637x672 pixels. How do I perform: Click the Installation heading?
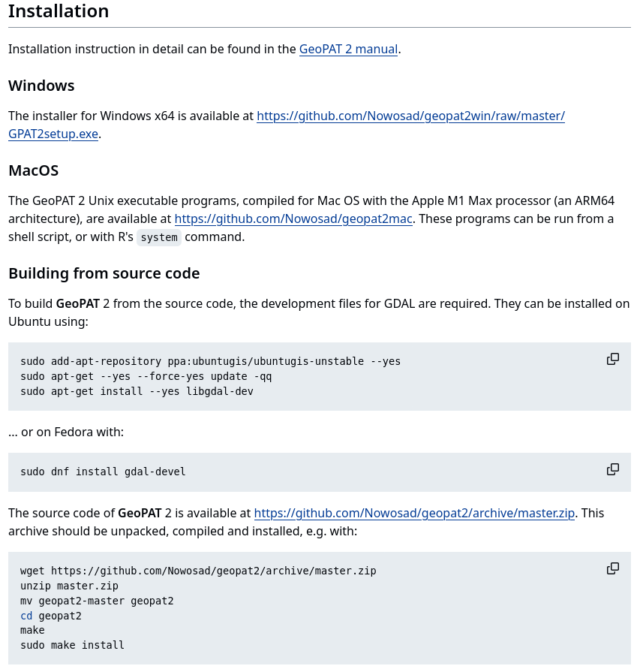[59, 11]
